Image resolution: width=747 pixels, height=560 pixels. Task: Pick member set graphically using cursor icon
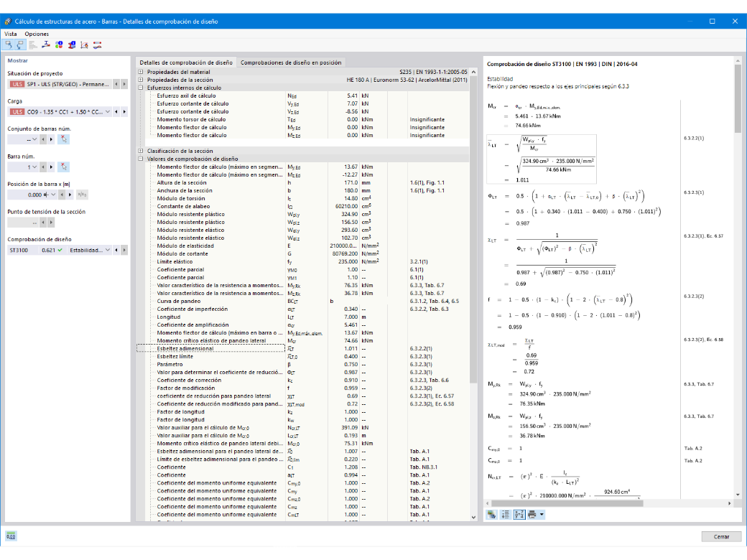point(64,139)
